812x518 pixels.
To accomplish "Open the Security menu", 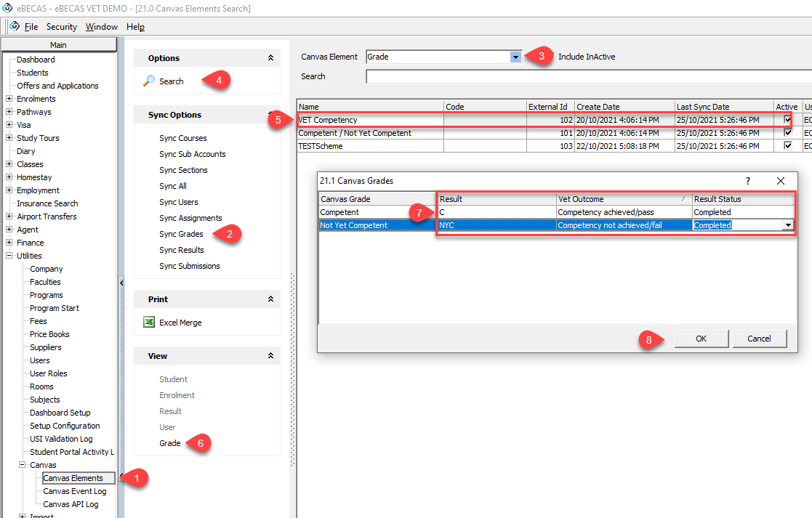I will coord(62,27).
